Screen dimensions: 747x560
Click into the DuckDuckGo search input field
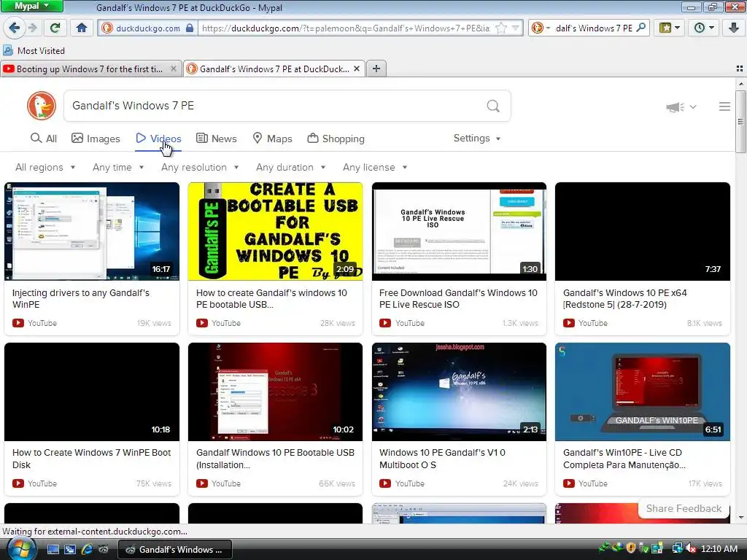coord(276,106)
